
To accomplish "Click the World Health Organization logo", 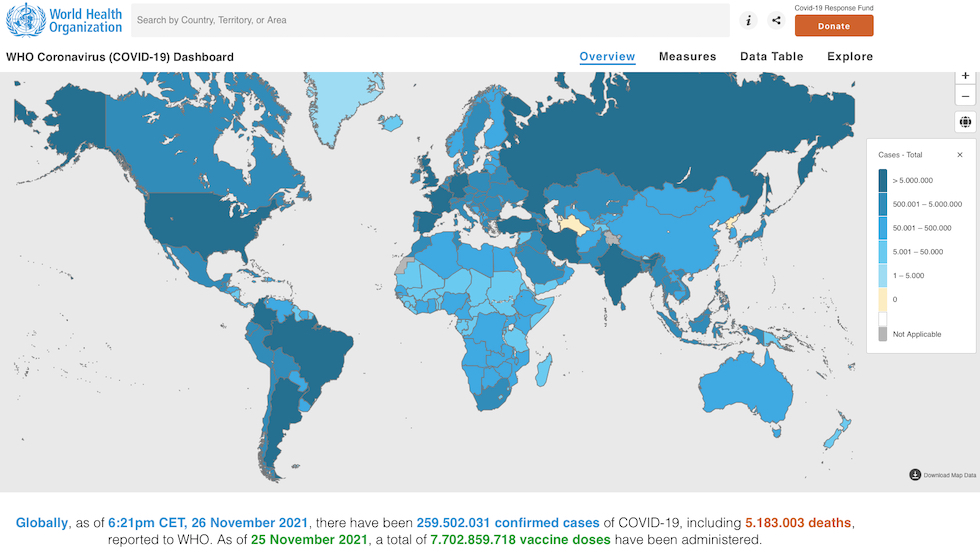I will point(64,20).
